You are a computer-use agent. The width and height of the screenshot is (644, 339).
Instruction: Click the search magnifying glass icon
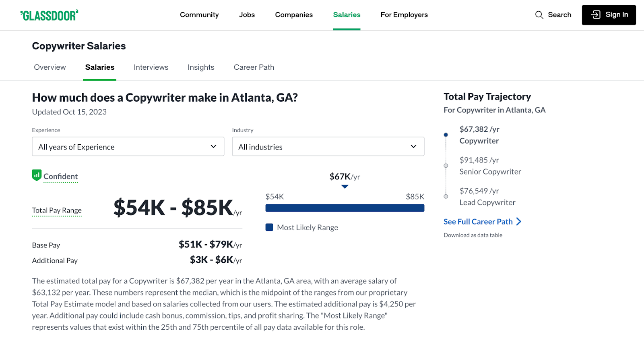(x=539, y=15)
